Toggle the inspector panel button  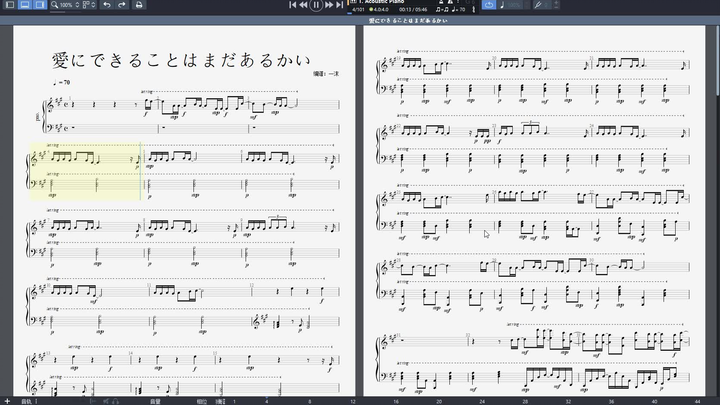tap(40, 5)
